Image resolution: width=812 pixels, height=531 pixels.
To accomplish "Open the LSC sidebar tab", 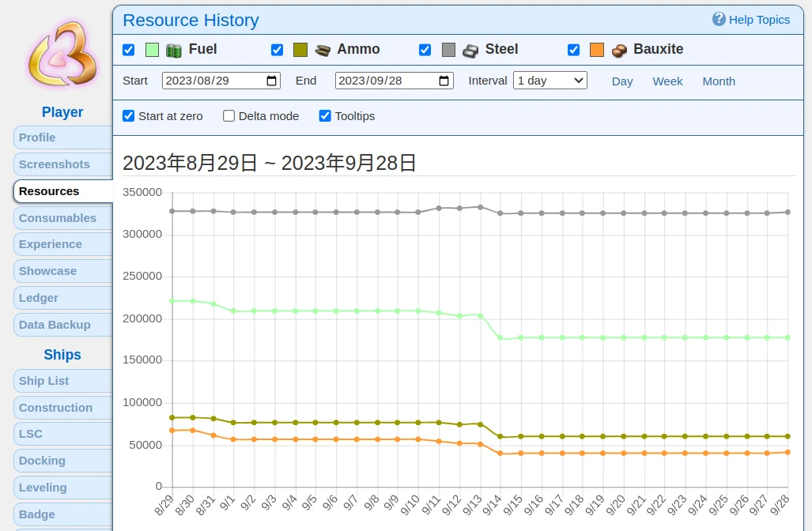I will tap(63, 434).
